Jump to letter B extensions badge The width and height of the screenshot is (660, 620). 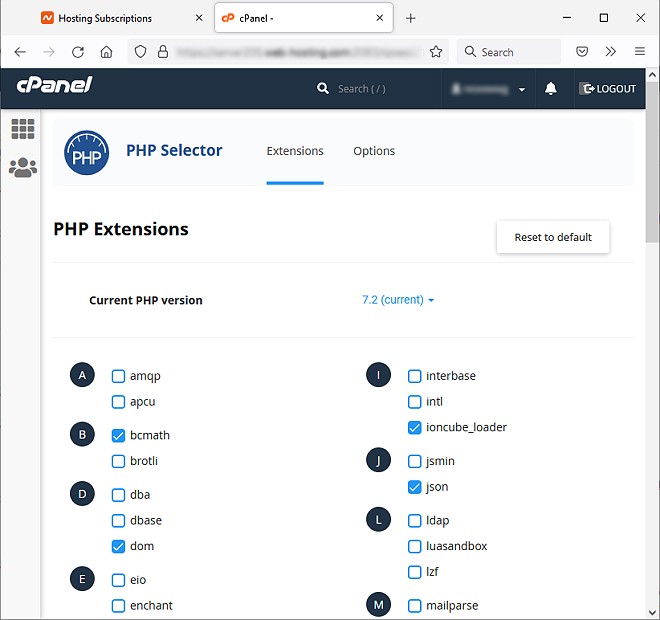point(82,434)
